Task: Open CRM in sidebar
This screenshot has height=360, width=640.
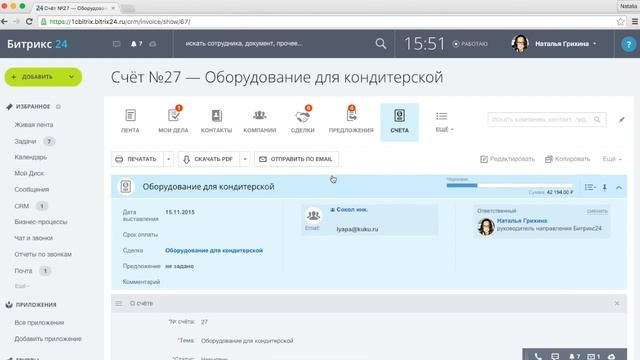Action: [22, 206]
